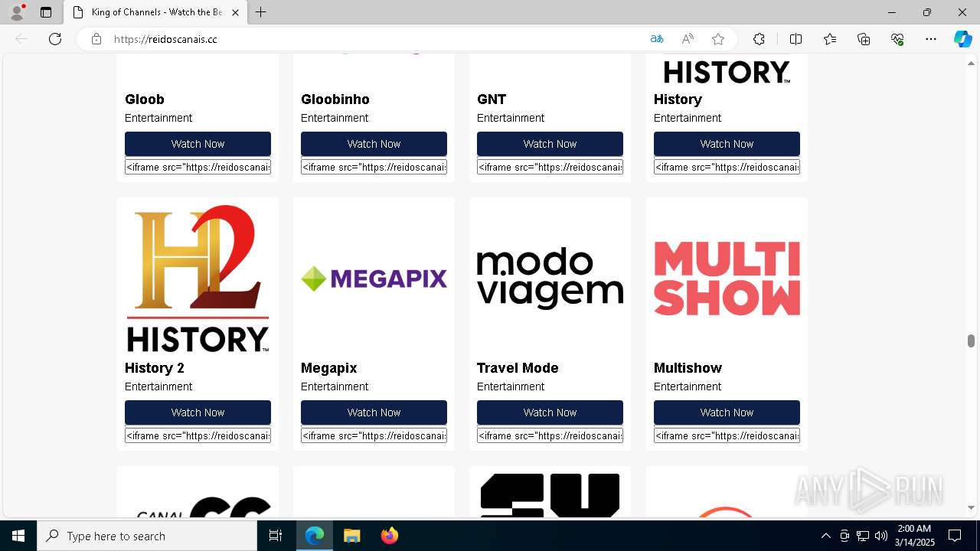Go back to the previous page
Screen dimensions: 980x551
pos(21,39)
